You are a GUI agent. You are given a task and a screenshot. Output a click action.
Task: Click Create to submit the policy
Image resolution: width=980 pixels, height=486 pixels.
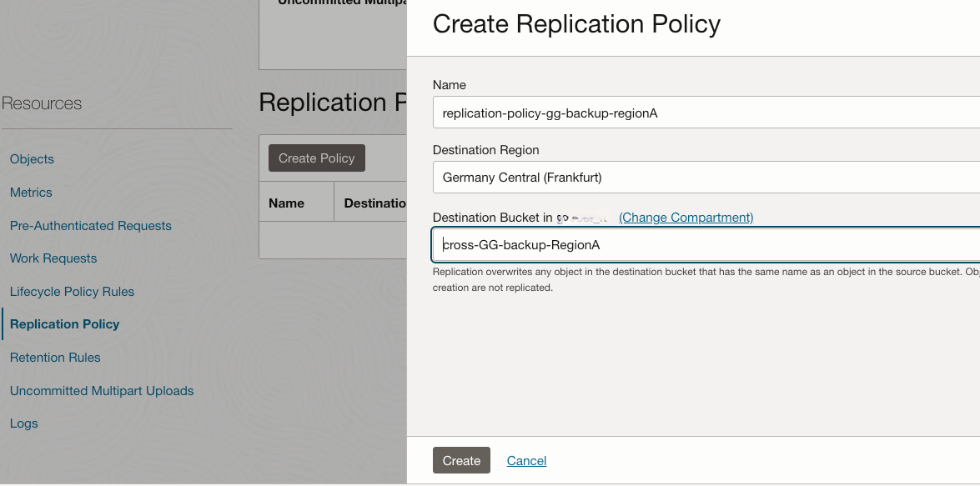click(x=461, y=460)
